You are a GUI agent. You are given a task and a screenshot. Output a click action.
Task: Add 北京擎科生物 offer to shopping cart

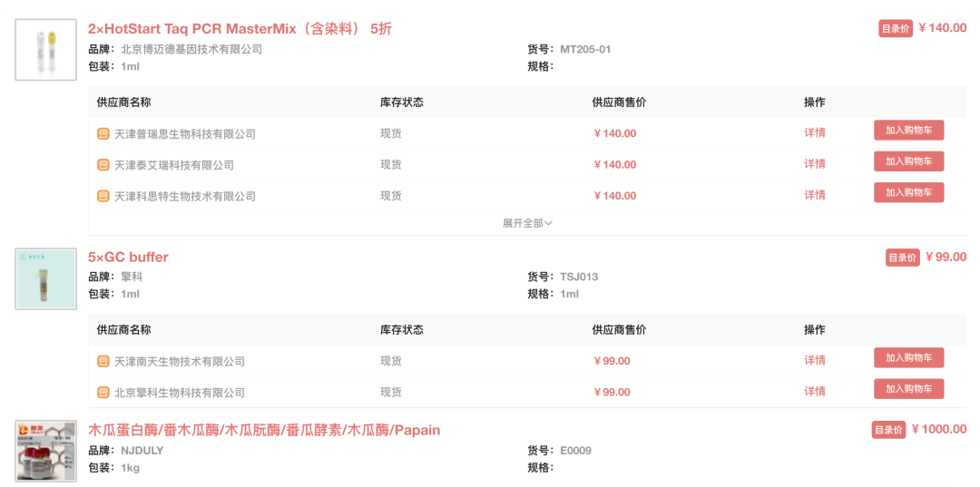coord(908,389)
